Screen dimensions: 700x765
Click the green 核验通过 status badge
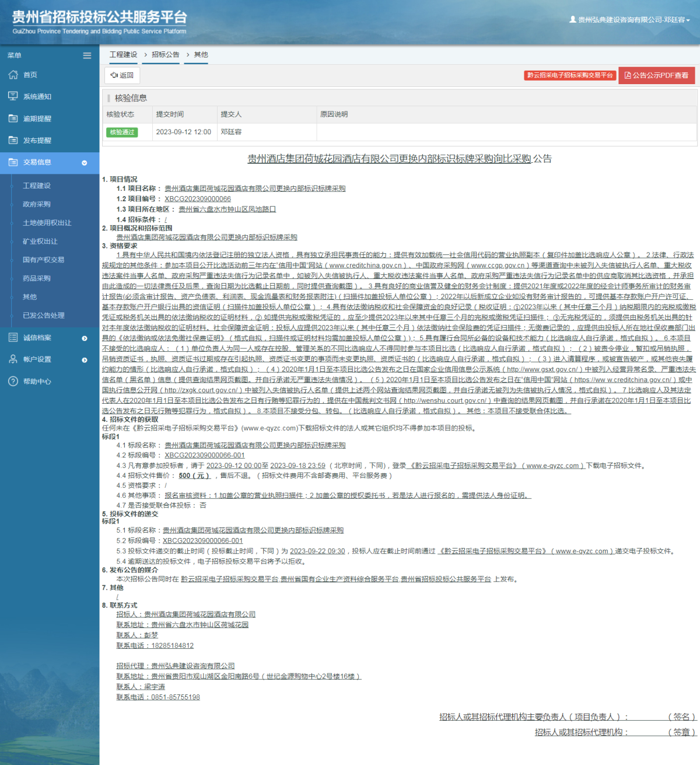(122, 132)
